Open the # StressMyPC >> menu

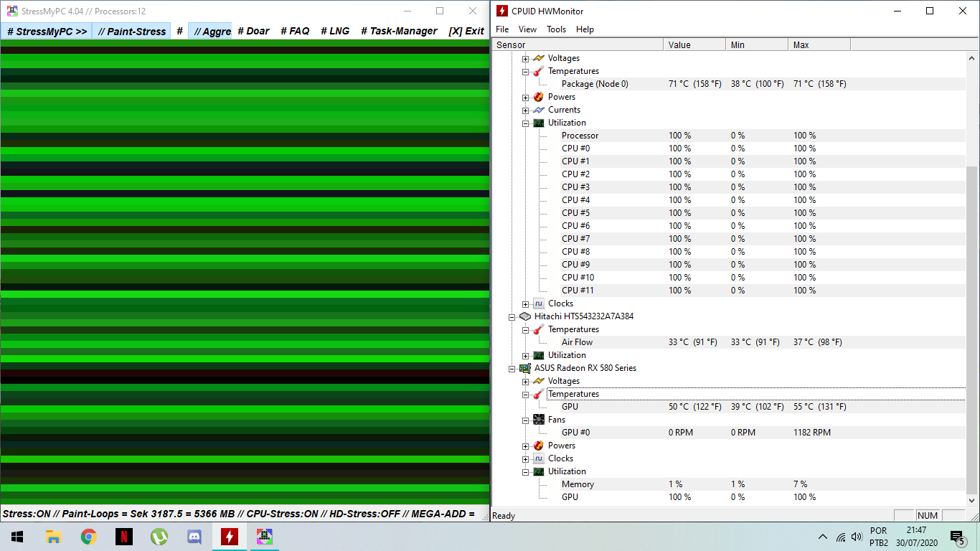pyautogui.click(x=47, y=31)
